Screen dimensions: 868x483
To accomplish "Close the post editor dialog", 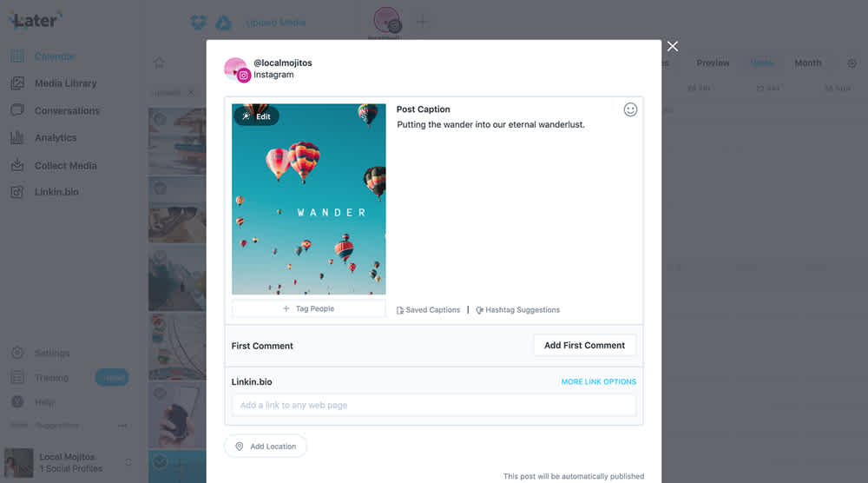I will coord(673,47).
